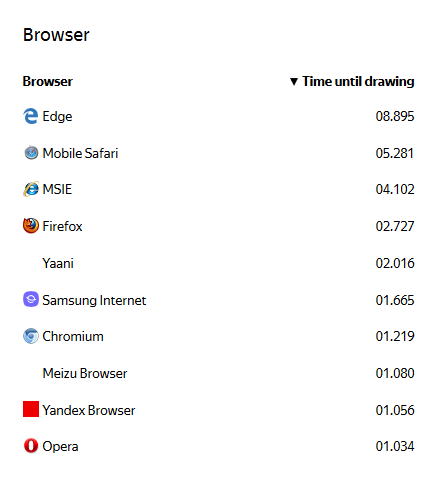Click the Firefox logo icon
Image resolution: width=437 pixels, height=487 pixels.
pos(31,226)
